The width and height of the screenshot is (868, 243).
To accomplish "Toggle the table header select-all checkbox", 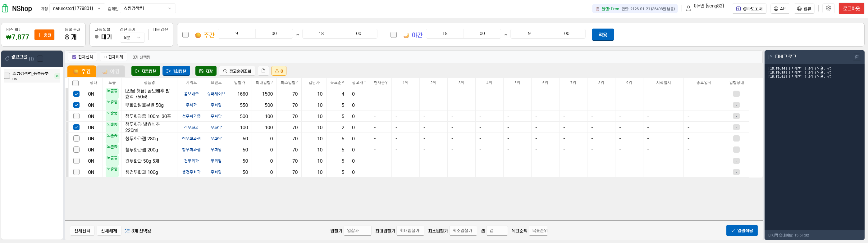I will (x=75, y=83).
